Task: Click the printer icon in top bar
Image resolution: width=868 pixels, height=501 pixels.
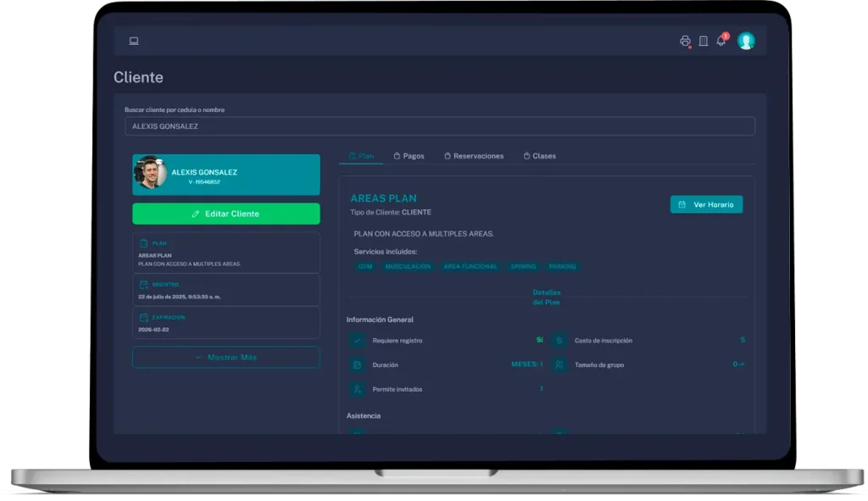Action: pyautogui.click(x=685, y=41)
